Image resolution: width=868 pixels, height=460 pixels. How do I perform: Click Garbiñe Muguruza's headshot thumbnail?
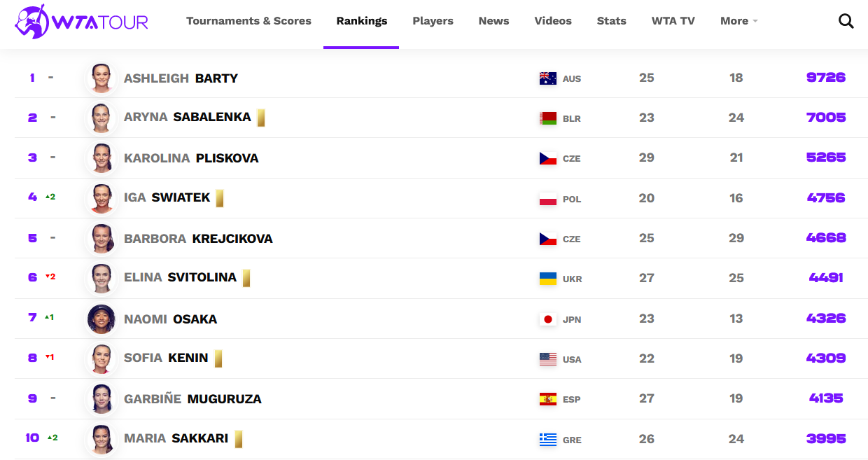pyautogui.click(x=101, y=399)
